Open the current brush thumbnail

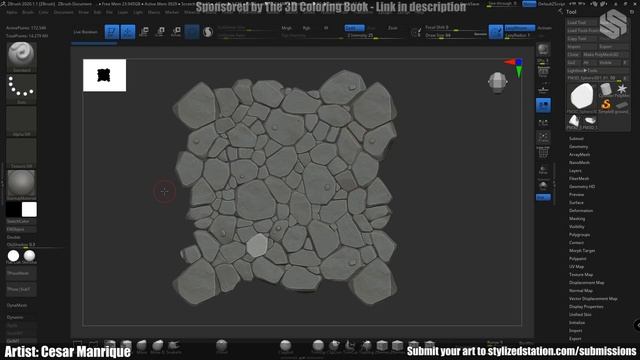(x=21, y=57)
